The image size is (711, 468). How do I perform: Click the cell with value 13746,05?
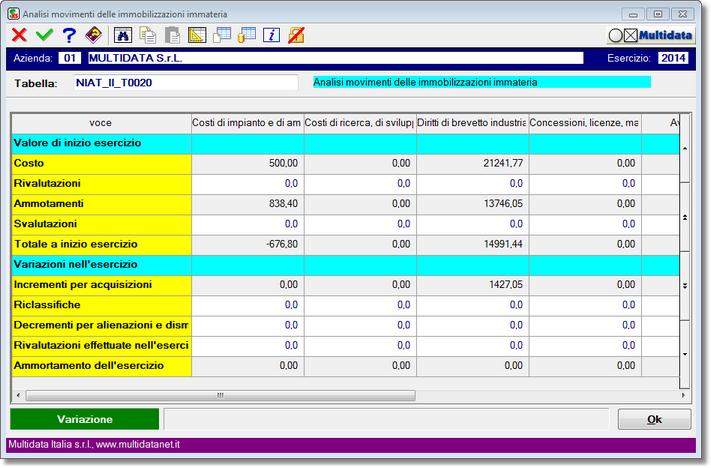coord(472,204)
